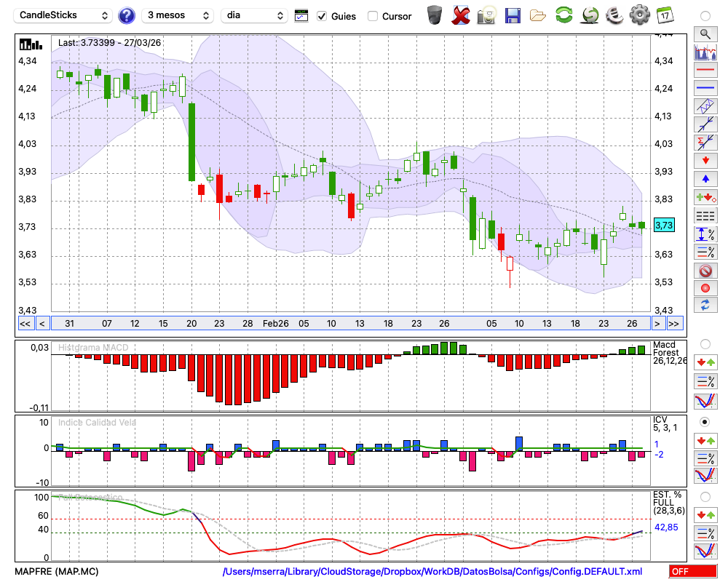Select the blue horizontal line tool

705,88
